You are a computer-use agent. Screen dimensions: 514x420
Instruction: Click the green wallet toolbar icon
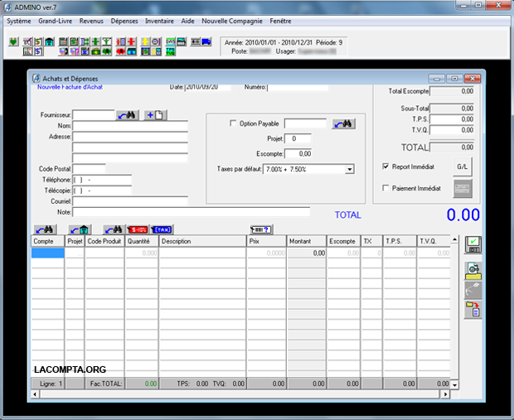tap(95, 51)
